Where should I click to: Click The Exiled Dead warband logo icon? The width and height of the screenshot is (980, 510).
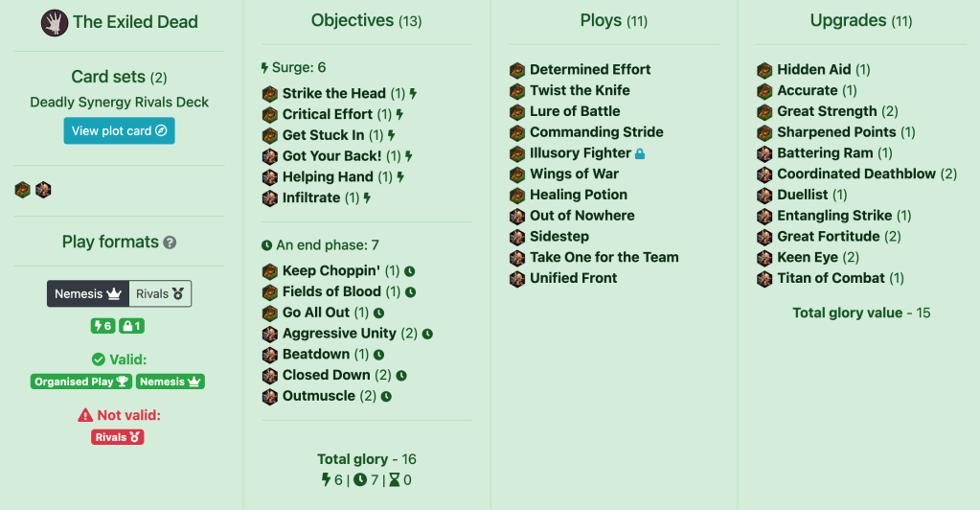[x=55, y=22]
